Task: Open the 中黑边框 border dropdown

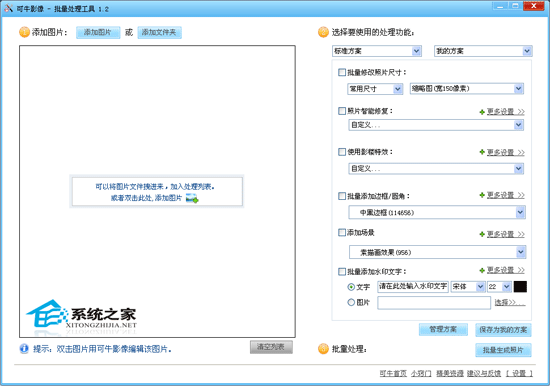Action: click(437, 212)
